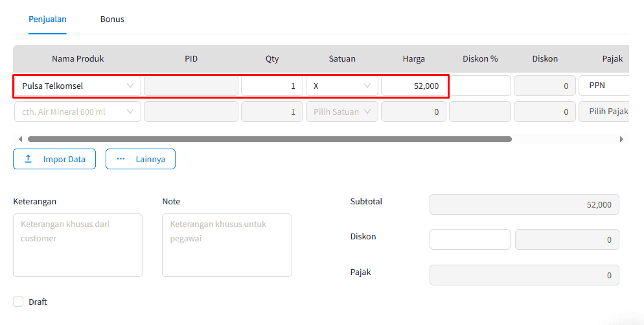Click the left scroll arrow of table
The image size is (644, 325).
tap(20, 139)
